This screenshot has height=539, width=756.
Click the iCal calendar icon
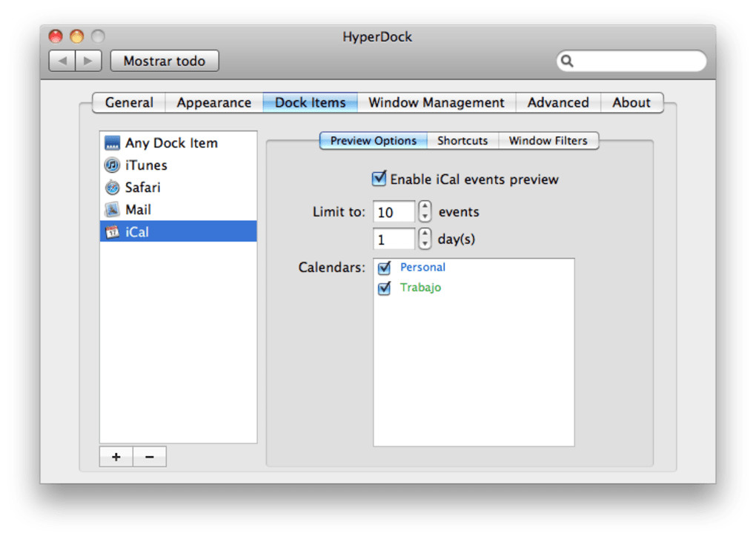point(112,232)
